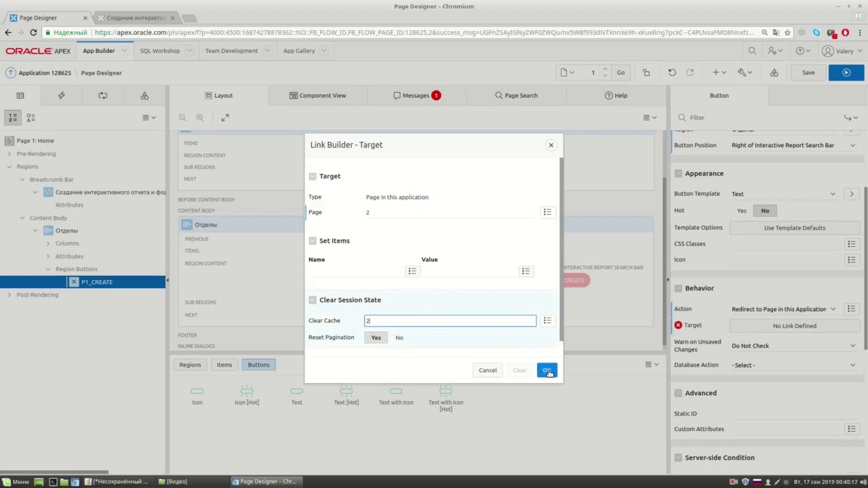Collapse the Set Items section

(313, 241)
